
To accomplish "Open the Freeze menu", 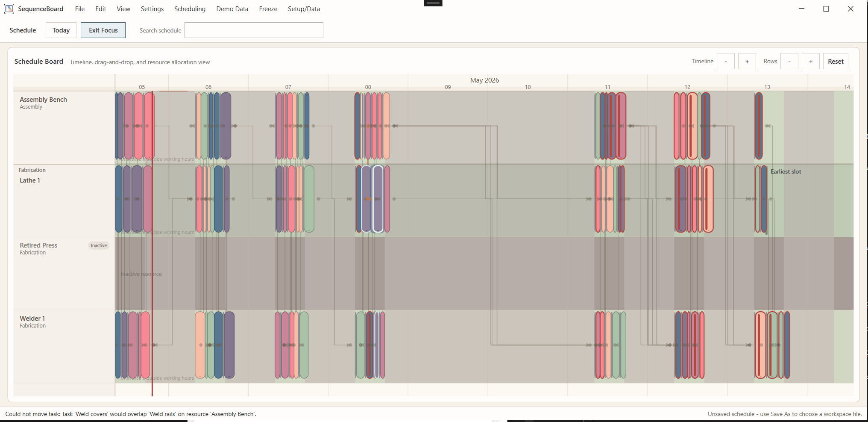I will click(268, 9).
